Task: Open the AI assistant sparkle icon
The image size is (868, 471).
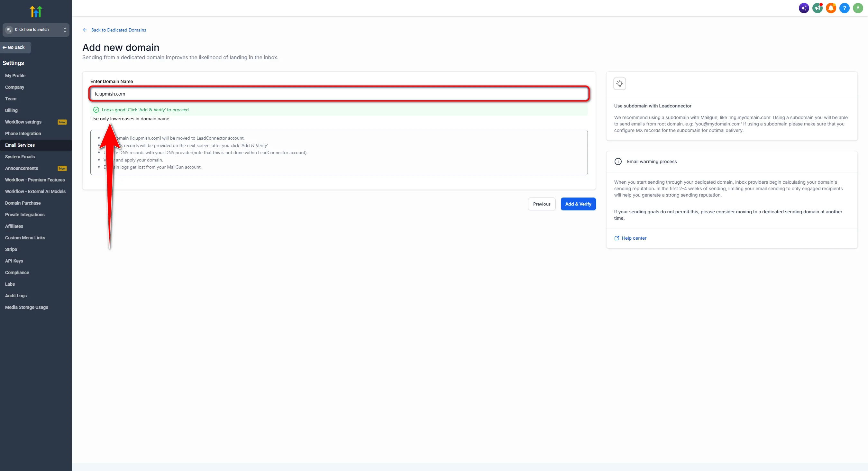Action: click(x=804, y=8)
